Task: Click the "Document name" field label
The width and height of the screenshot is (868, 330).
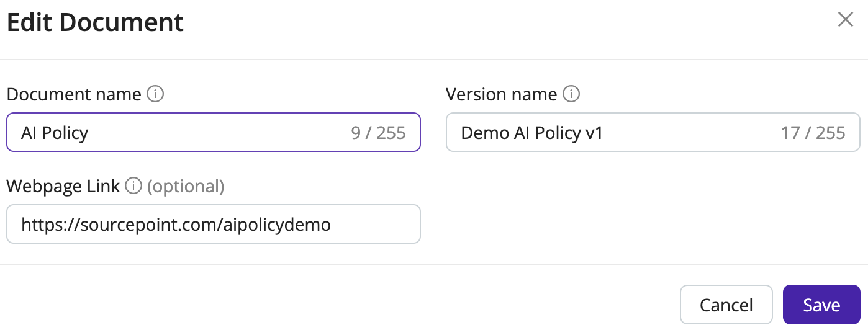Action: click(74, 94)
